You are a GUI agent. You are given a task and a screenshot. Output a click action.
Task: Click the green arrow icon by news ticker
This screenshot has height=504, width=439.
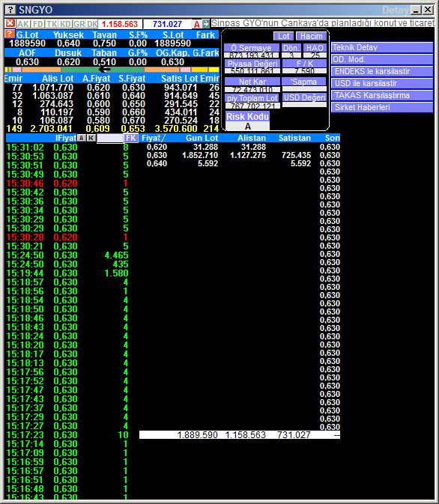click(x=206, y=24)
